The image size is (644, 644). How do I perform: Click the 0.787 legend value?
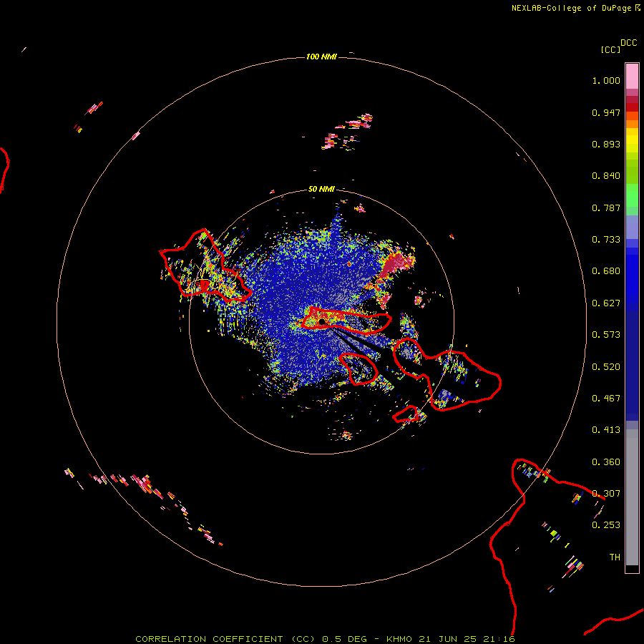(x=606, y=208)
